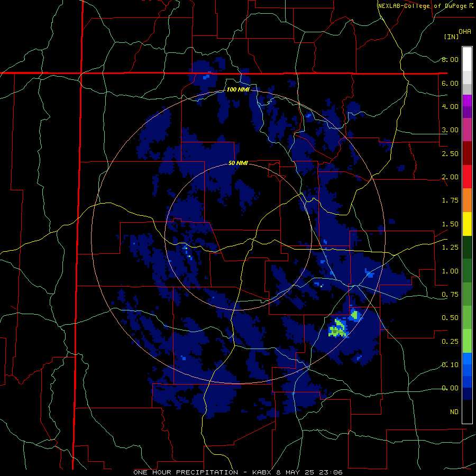Select the yellow color bar segment

pyautogui.click(x=467, y=224)
